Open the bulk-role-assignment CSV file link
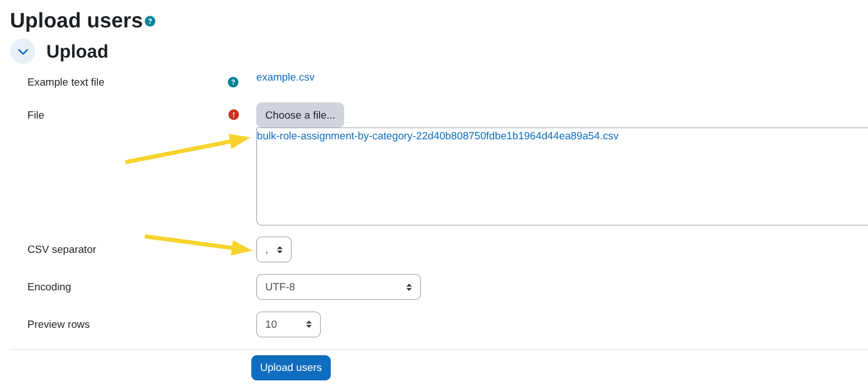 [437, 135]
